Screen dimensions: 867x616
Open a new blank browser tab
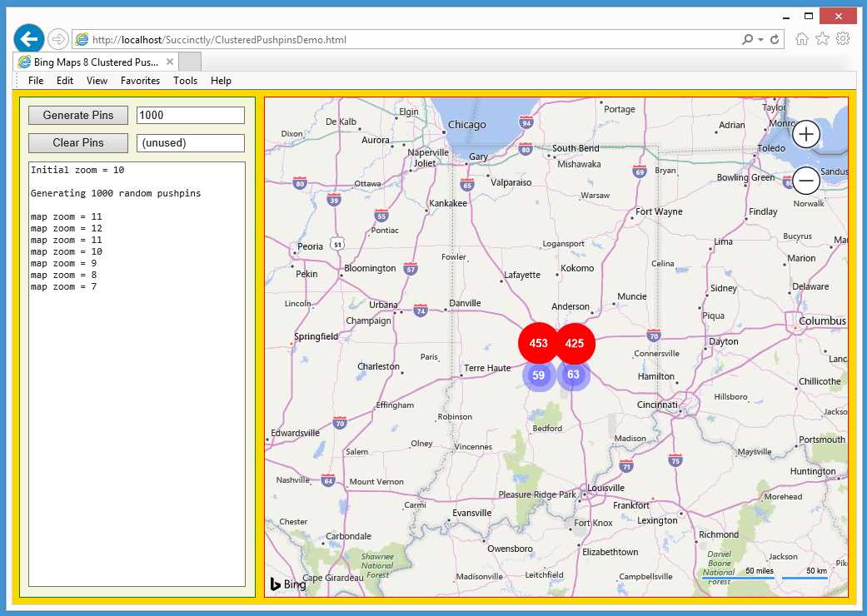[190, 62]
